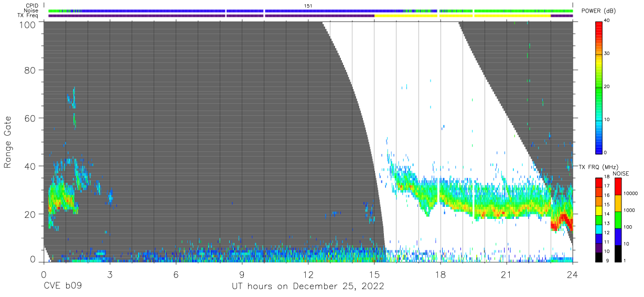Click the CPID value '151'

308,5
